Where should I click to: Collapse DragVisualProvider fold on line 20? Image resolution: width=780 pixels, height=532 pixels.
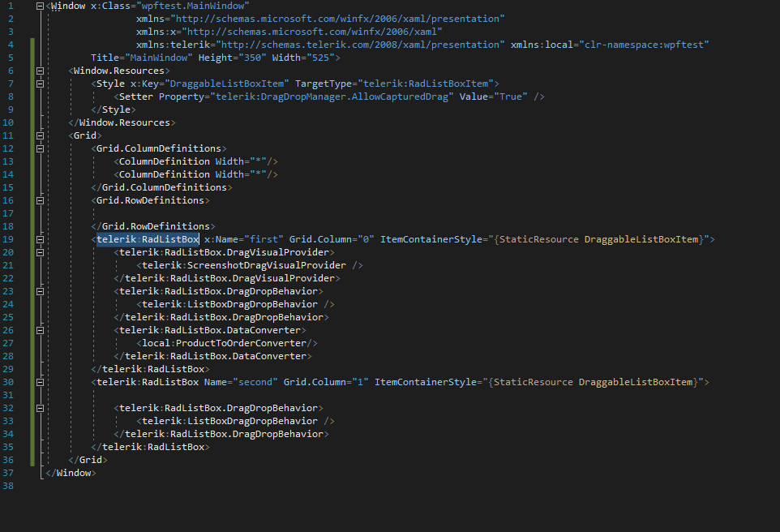41,252
